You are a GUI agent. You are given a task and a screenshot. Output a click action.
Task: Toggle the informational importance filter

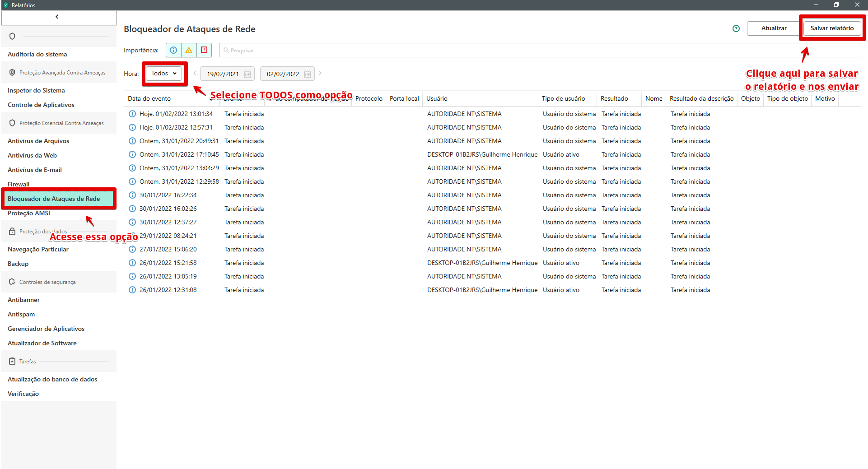173,50
